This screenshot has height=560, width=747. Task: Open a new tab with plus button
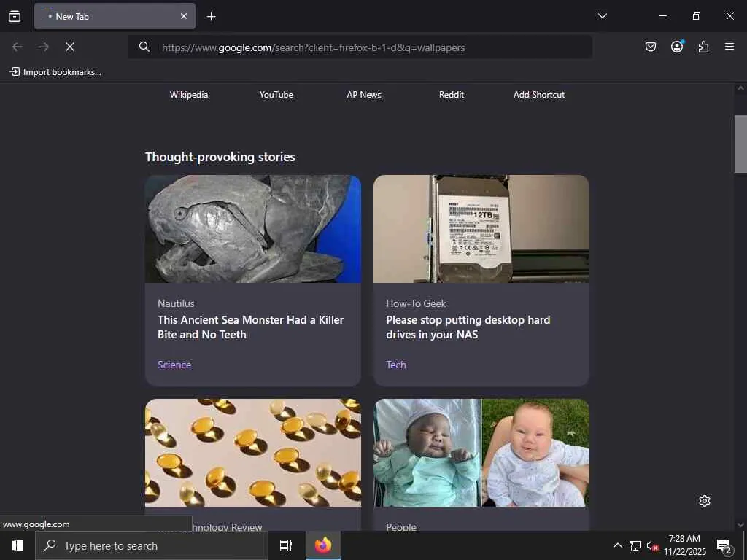click(x=211, y=17)
